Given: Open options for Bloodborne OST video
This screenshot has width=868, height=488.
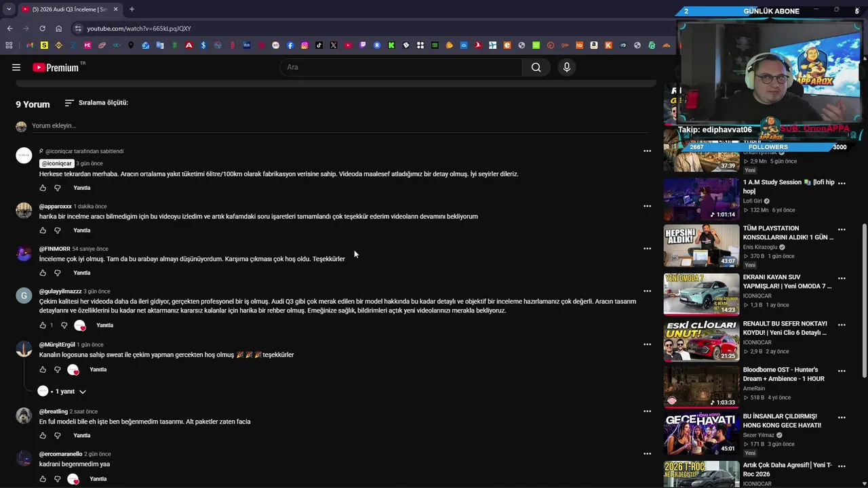Looking at the screenshot, I should coord(842,371).
